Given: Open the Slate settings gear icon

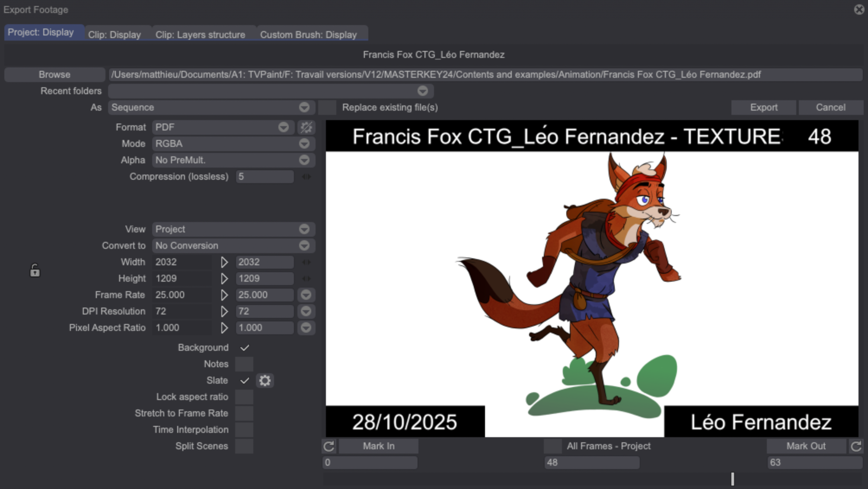Looking at the screenshot, I should [265, 381].
